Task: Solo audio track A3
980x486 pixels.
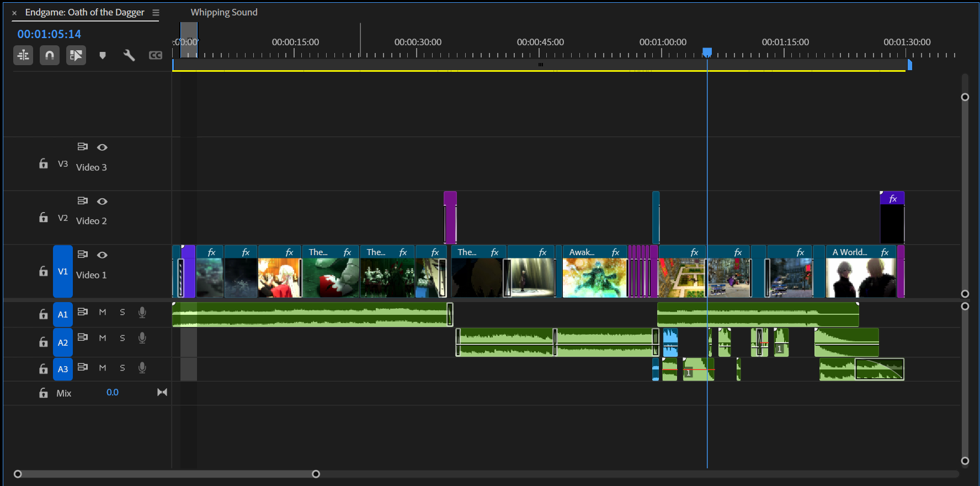Action: point(122,368)
